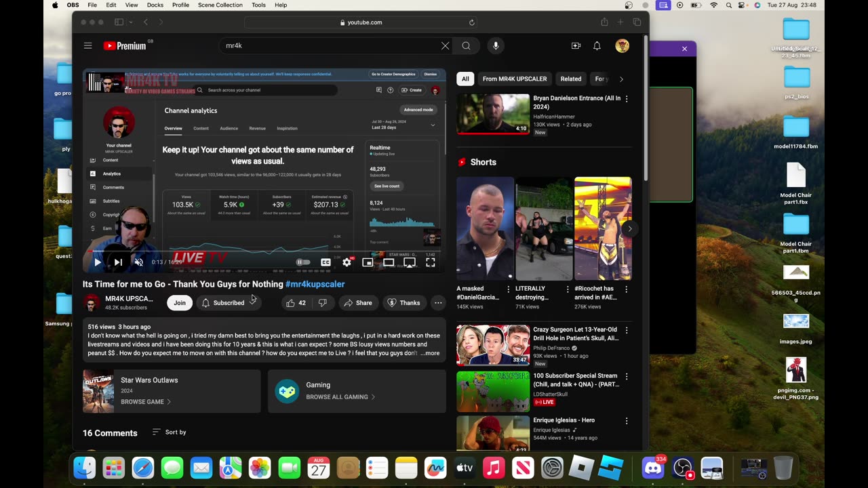868x488 pixels.
Task: Open options for the LITERALLY destroying Short
Action: coord(567,289)
